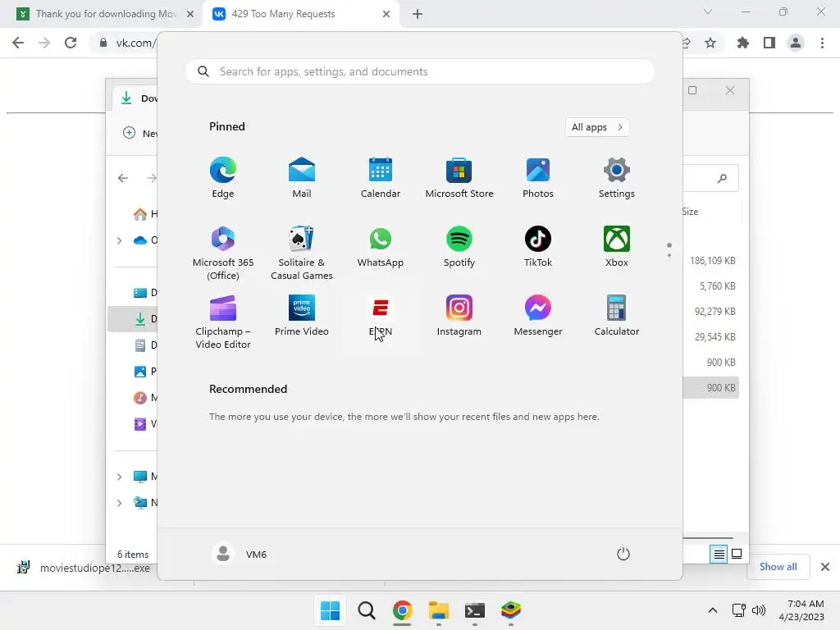This screenshot has width=840, height=630.
Task: Open the network status tray icon
Action: click(x=739, y=610)
